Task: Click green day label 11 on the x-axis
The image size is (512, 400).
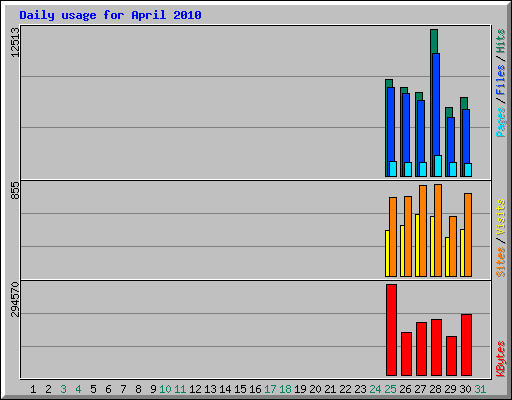Action: (x=180, y=389)
